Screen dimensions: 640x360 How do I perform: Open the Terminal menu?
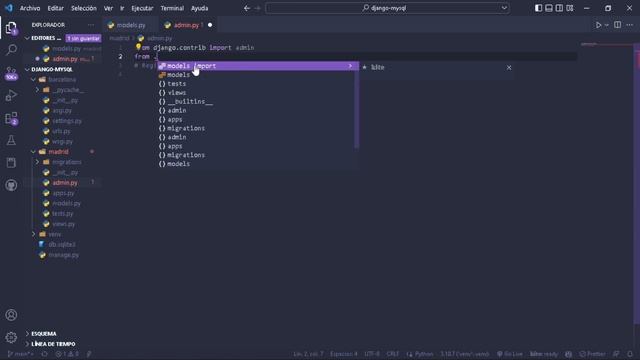click(x=172, y=8)
